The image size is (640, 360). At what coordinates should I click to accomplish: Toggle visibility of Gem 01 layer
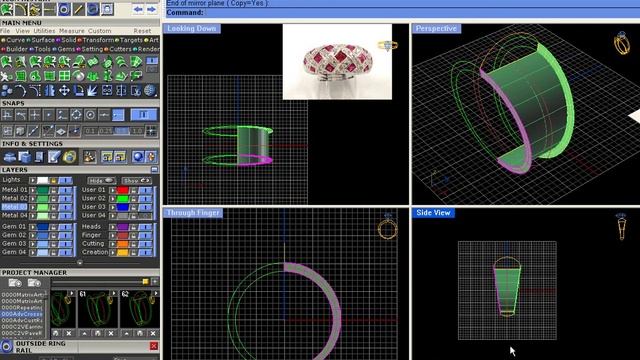click(65, 227)
